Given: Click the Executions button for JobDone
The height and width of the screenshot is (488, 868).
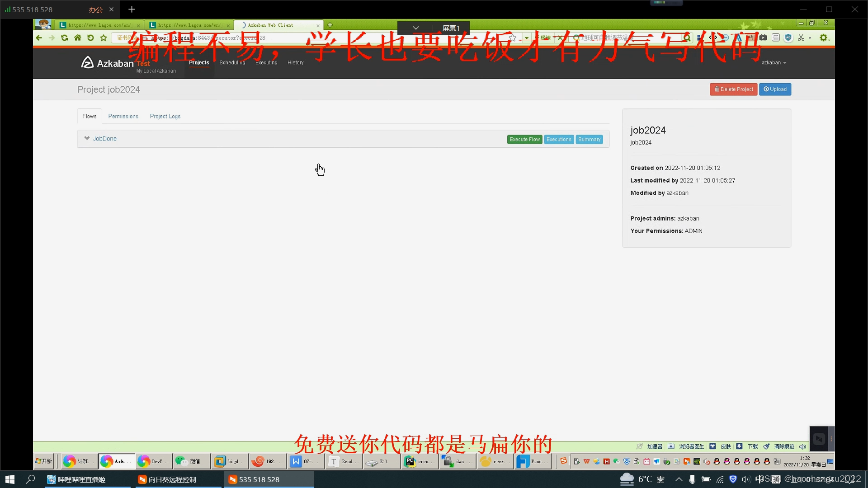Looking at the screenshot, I should click(559, 139).
